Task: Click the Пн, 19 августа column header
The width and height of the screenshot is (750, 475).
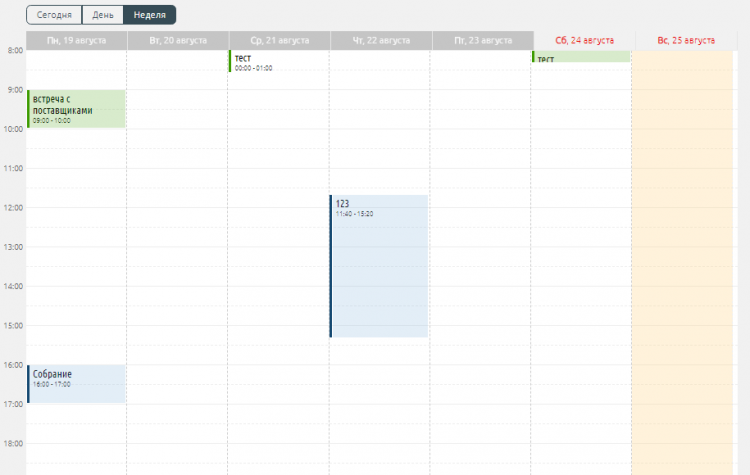Action: [x=76, y=40]
